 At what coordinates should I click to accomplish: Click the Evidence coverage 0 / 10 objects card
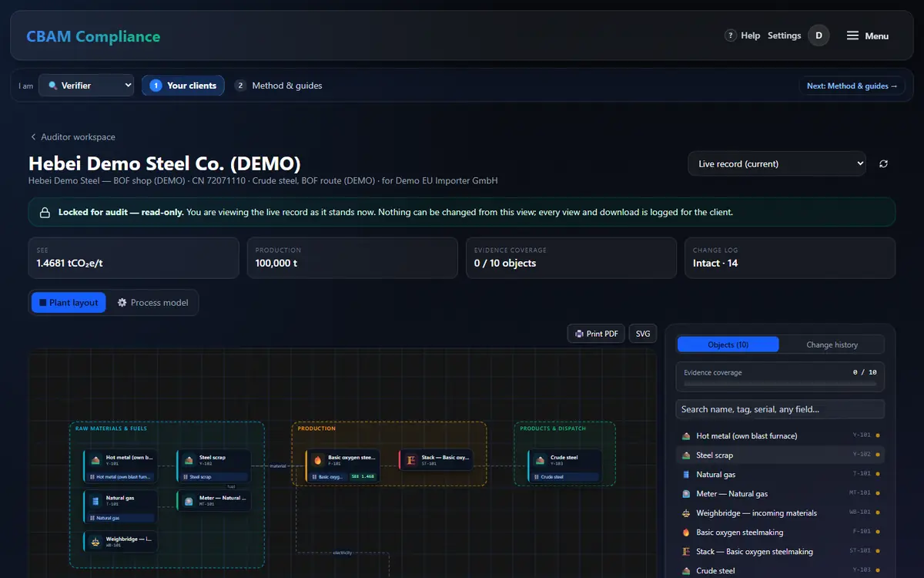pos(571,257)
